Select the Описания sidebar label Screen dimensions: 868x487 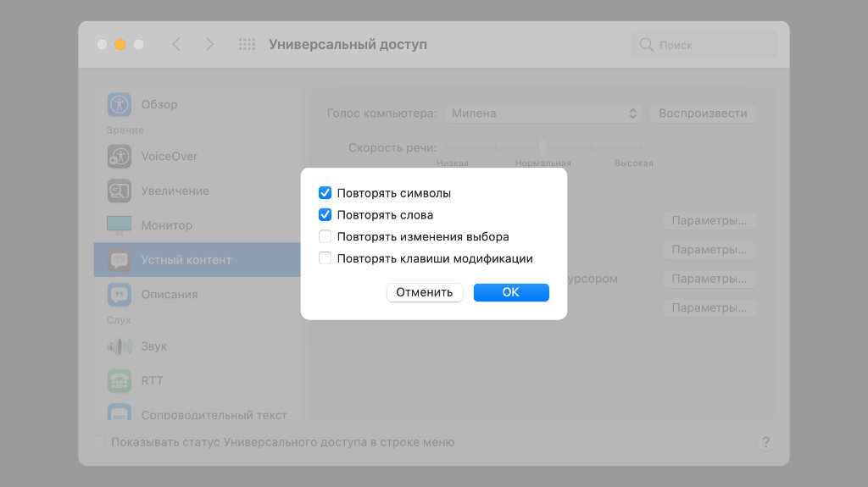[170, 295]
